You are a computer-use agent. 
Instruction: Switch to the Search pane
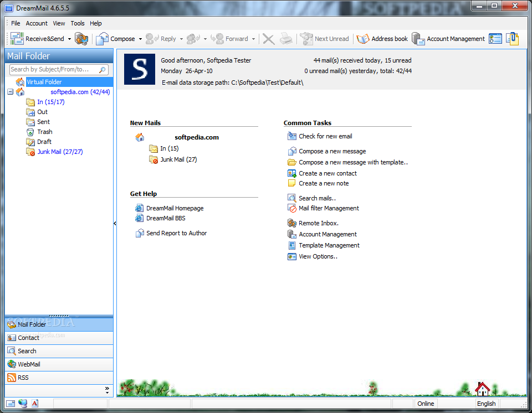(59, 351)
